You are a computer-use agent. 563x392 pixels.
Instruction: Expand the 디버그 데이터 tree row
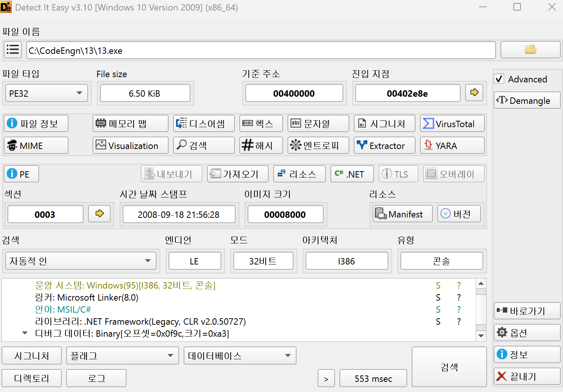point(25,333)
